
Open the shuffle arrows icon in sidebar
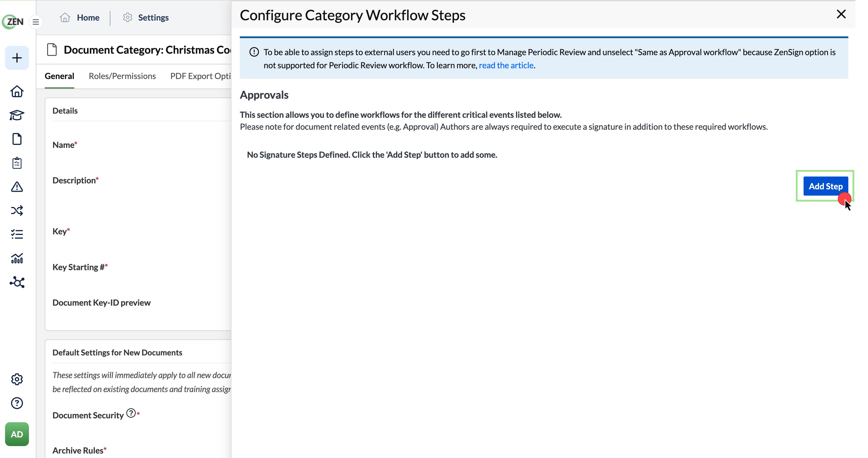[x=17, y=211]
